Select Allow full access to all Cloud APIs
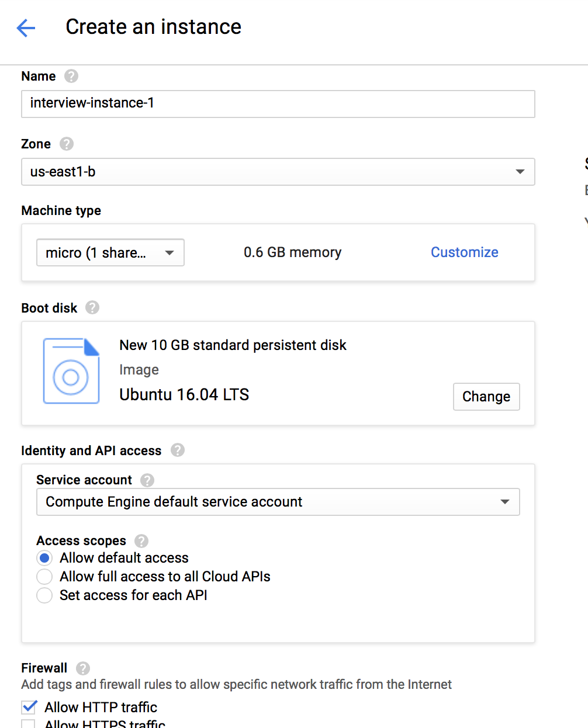This screenshot has width=588, height=728. [44, 577]
